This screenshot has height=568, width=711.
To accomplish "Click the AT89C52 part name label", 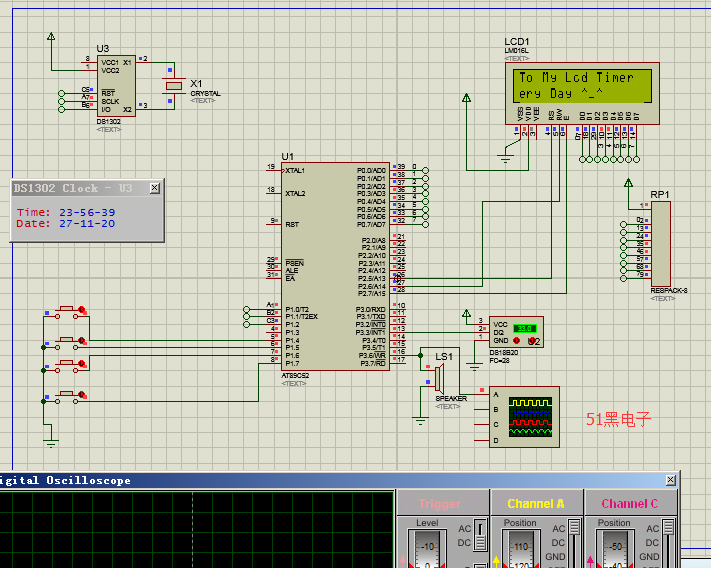I will pos(295,376).
